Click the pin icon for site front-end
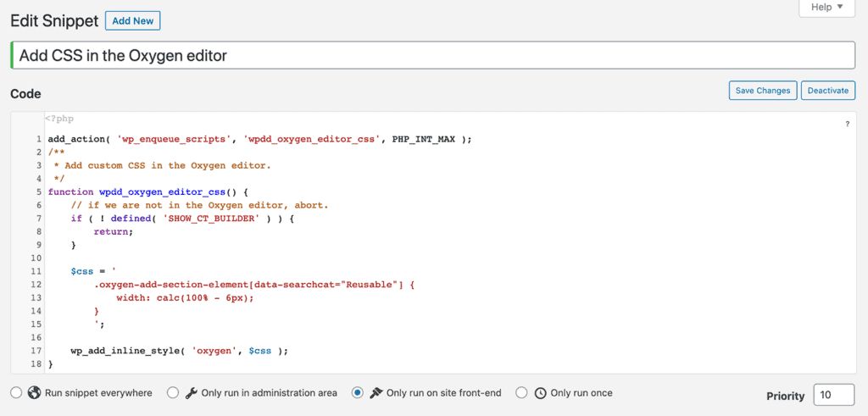This screenshot has width=868, height=416. click(376, 393)
